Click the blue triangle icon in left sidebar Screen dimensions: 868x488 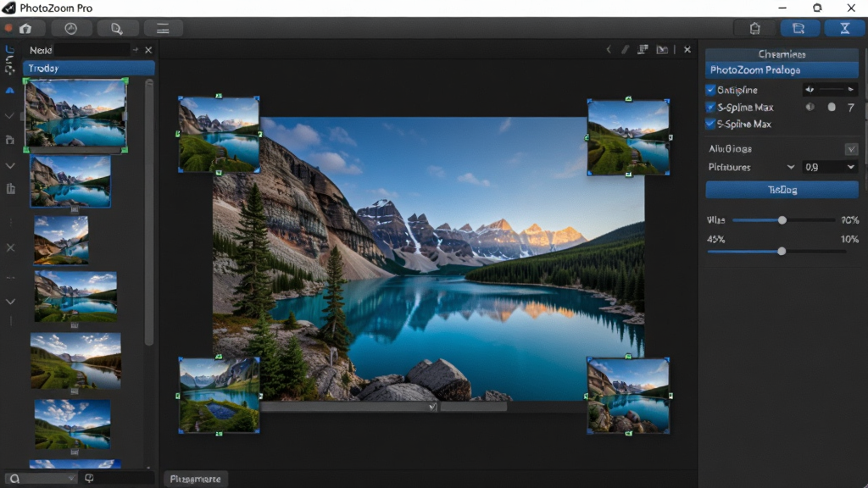[x=9, y=90]
